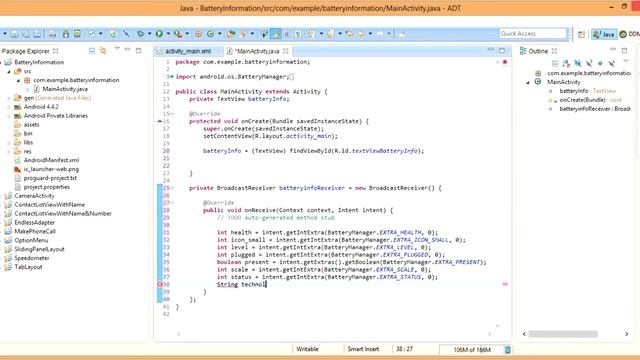This screenshot has height=360, width=640.
Task: Switch to Java perspective
Action: click(604, 34)
